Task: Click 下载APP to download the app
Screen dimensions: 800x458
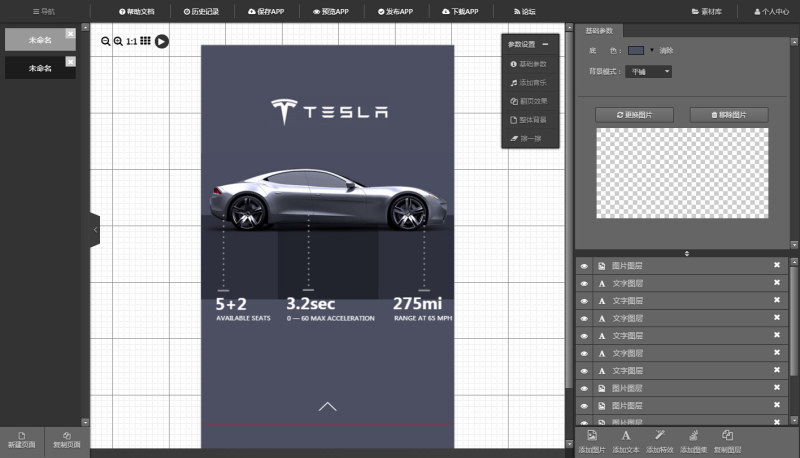Action: click(460, 11)
